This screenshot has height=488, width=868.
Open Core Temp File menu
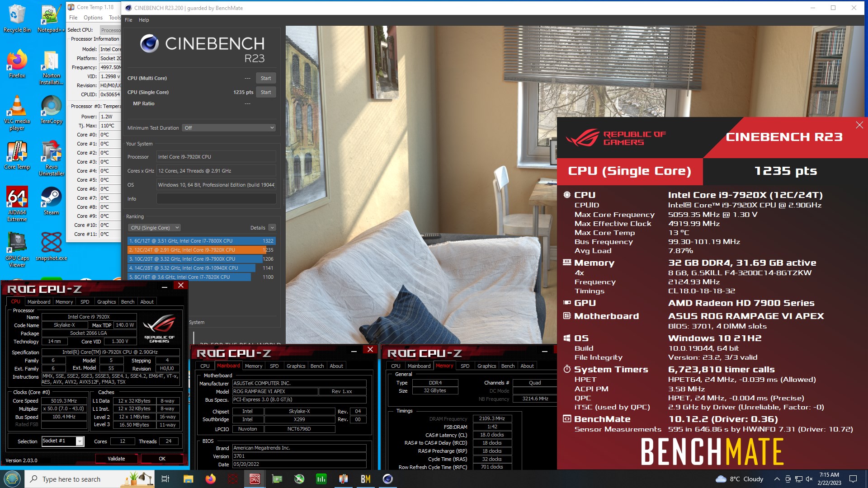tap(73, 18)
